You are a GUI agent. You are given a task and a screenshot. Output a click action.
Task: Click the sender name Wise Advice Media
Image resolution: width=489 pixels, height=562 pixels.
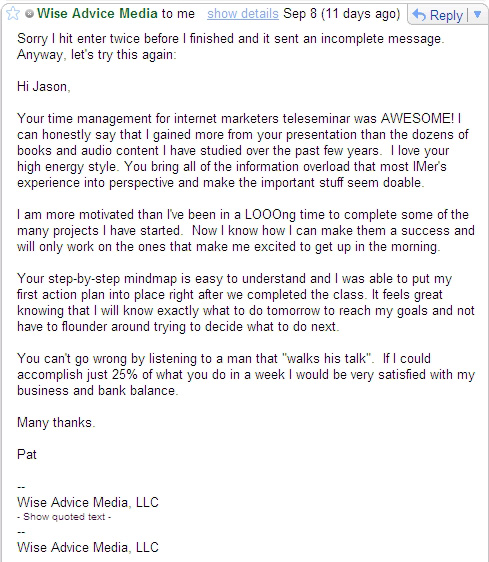[98, 14]
